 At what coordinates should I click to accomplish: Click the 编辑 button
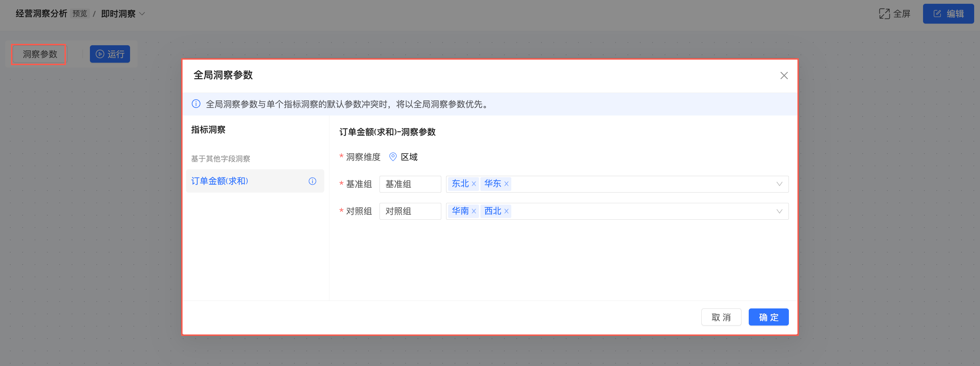[948, 14]
